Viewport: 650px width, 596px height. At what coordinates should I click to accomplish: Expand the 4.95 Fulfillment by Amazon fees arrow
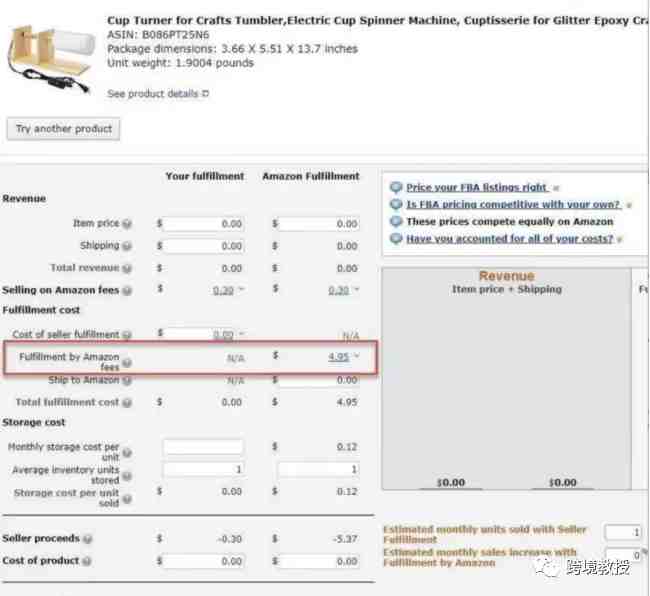[357, 355]
